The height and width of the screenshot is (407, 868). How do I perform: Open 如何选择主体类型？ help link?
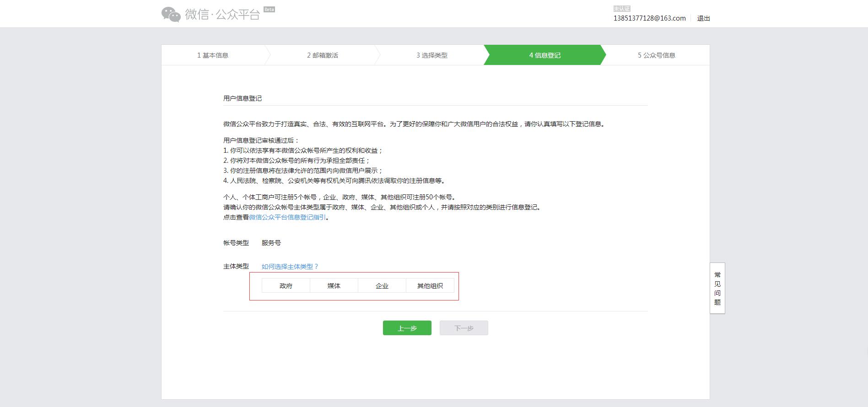(x=290, y=267)
